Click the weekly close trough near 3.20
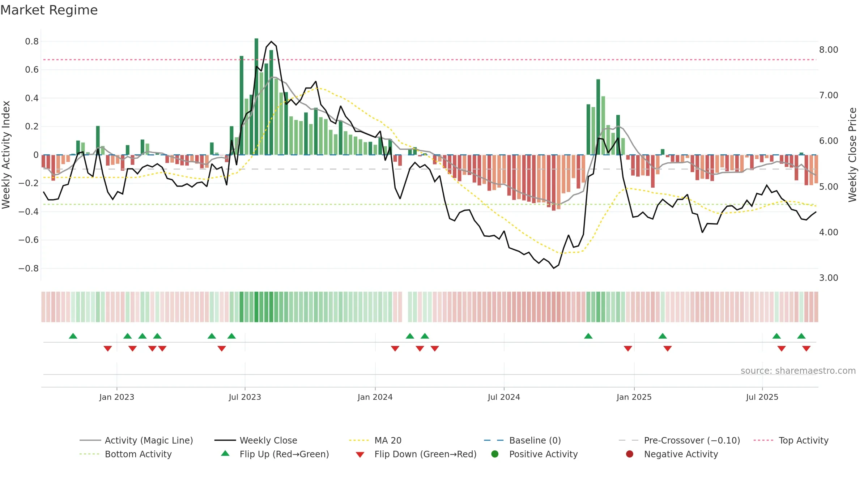 coord(554,268)
